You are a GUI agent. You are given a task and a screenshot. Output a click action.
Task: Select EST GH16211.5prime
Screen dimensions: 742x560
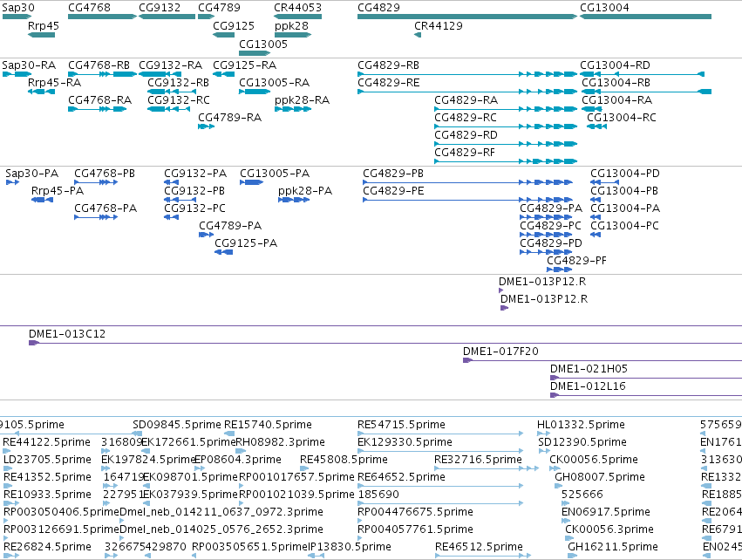click(x=613, y=547)
